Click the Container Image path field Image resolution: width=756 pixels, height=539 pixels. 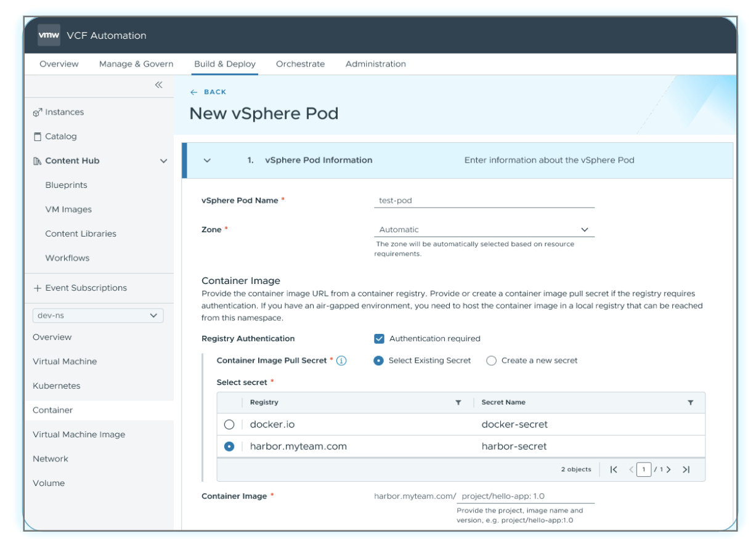(526, 496)
